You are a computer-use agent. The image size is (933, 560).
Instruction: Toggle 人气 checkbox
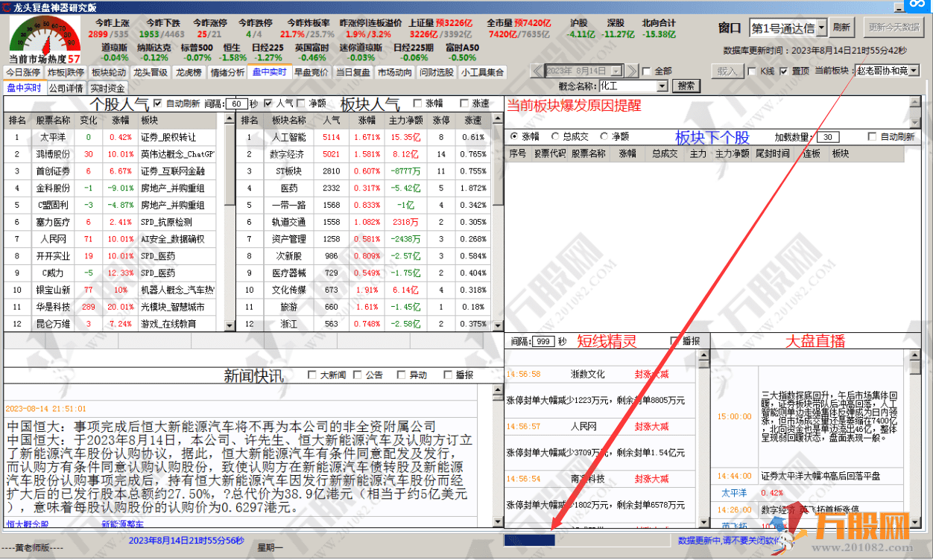(268, 104)
